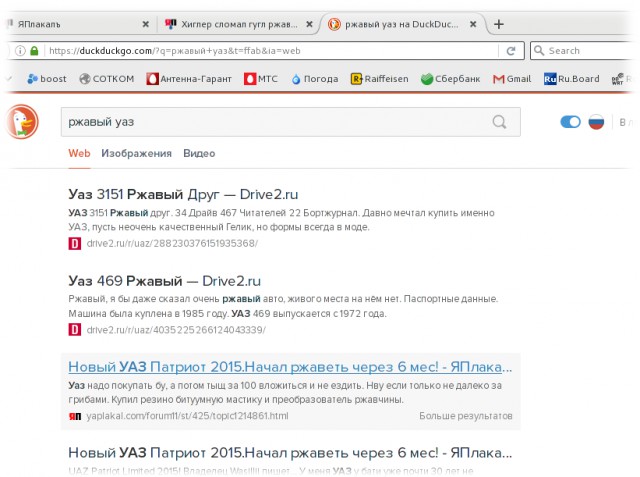Image resolution: width=640 pixels, height=477 pixels.
Task: Open the non-highlighted Новый УАЗ Патриот 2015 result
Action: 290,453
